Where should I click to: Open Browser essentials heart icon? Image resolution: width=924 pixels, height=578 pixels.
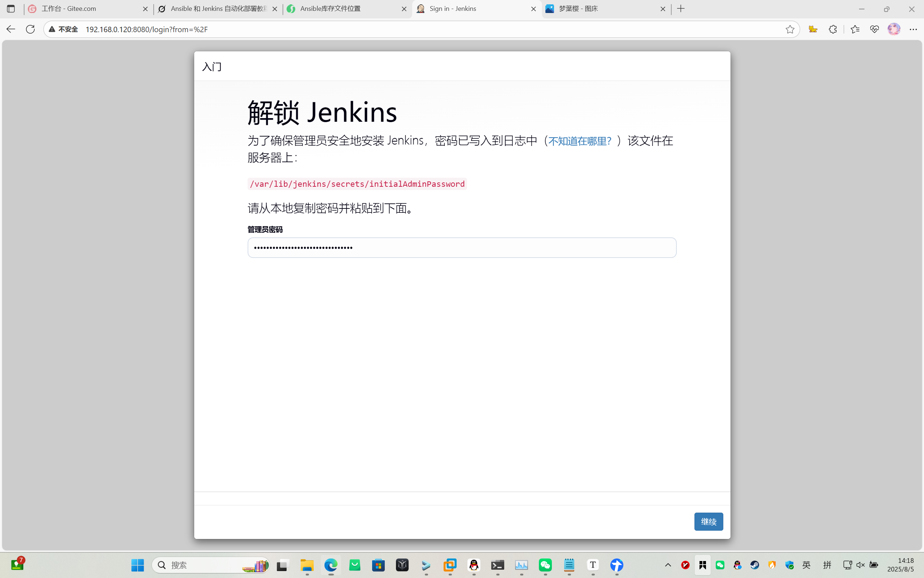[x=874, y=29]
